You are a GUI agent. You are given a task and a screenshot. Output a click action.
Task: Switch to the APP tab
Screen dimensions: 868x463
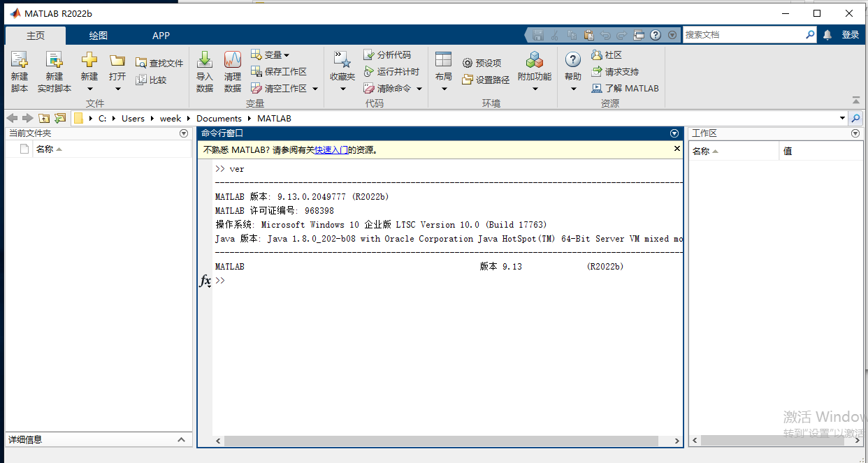161,36
